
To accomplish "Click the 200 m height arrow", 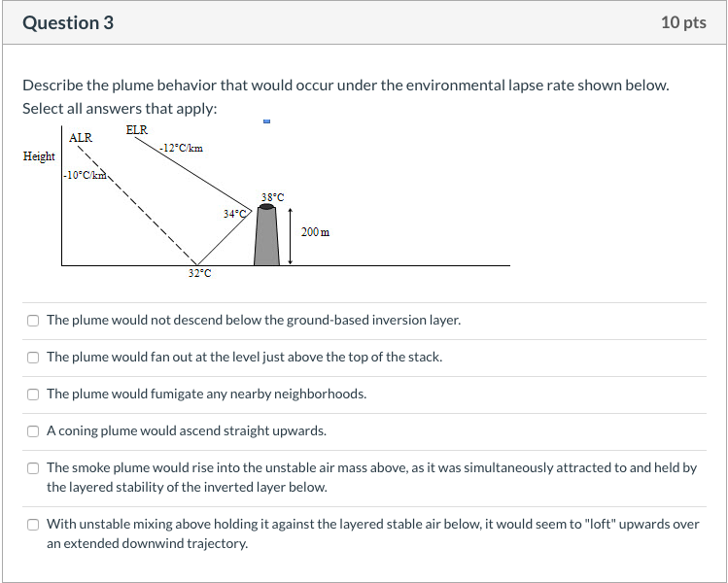I will (x=291, y=236).
